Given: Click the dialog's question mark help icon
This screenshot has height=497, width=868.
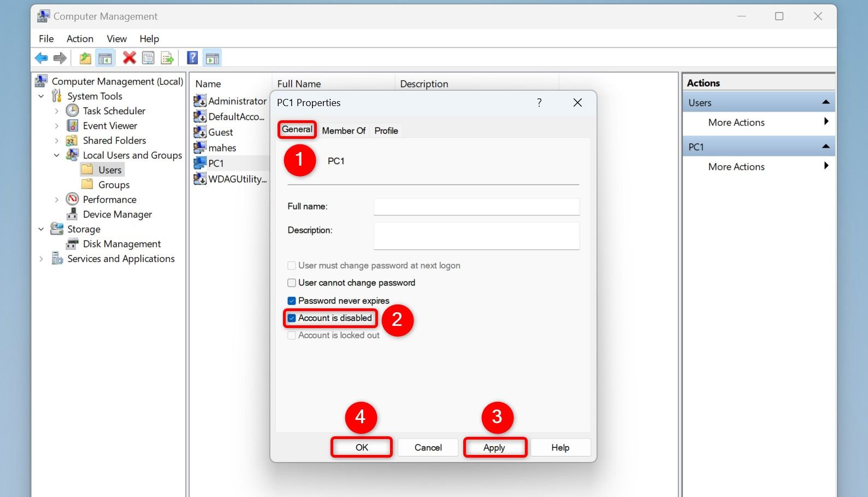Looking at the screenshot, I should point(539,102).
